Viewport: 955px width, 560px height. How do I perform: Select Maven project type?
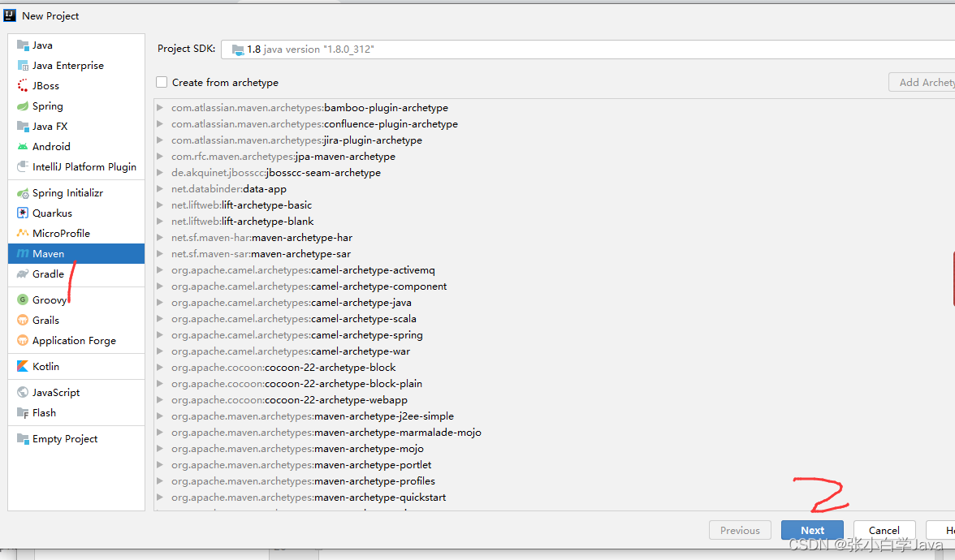tap(76, 254)
